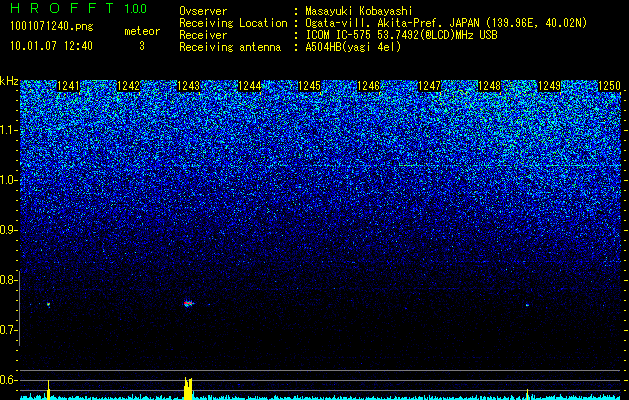
Task: Click the kHz axis unit label
Action: (x=9, y=81)
